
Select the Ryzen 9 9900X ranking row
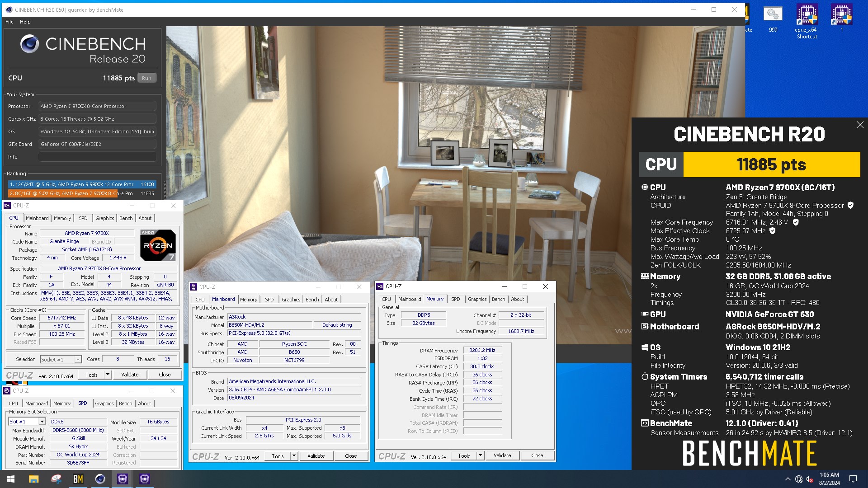pos(82,184)
